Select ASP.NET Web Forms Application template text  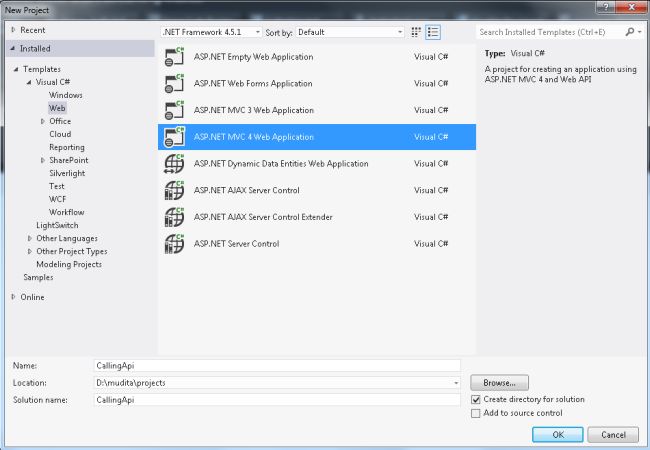(253, 84)
